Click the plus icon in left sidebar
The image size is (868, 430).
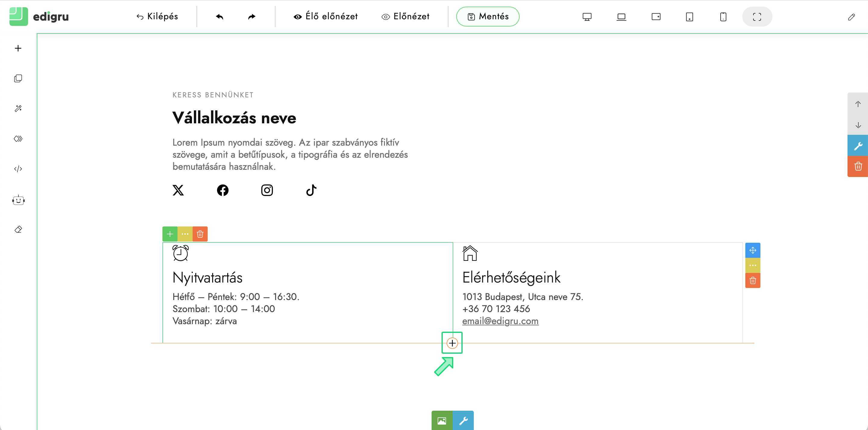click(18, 48)
